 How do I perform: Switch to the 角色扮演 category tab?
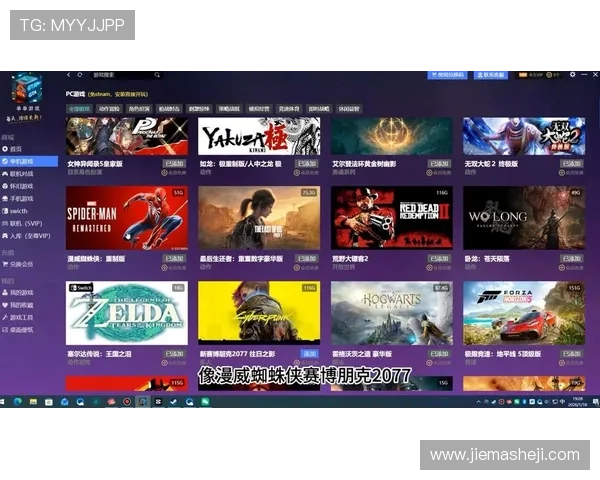(139, 108)
